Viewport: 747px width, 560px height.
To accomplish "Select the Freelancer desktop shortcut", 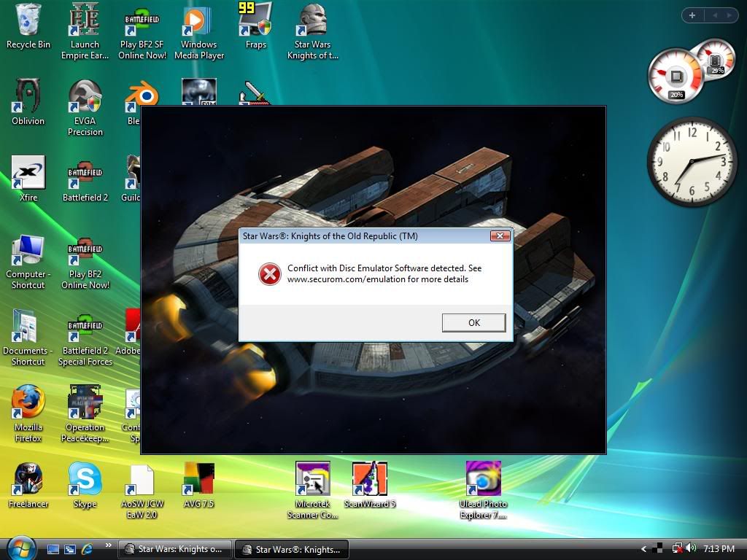I will (28, 485).
